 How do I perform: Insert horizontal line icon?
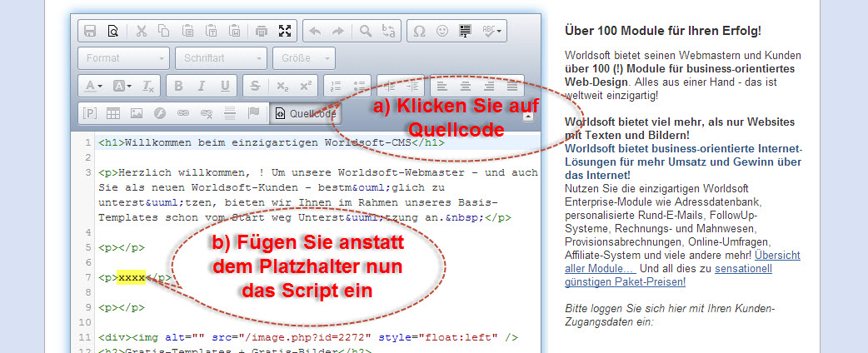(230, 113)
